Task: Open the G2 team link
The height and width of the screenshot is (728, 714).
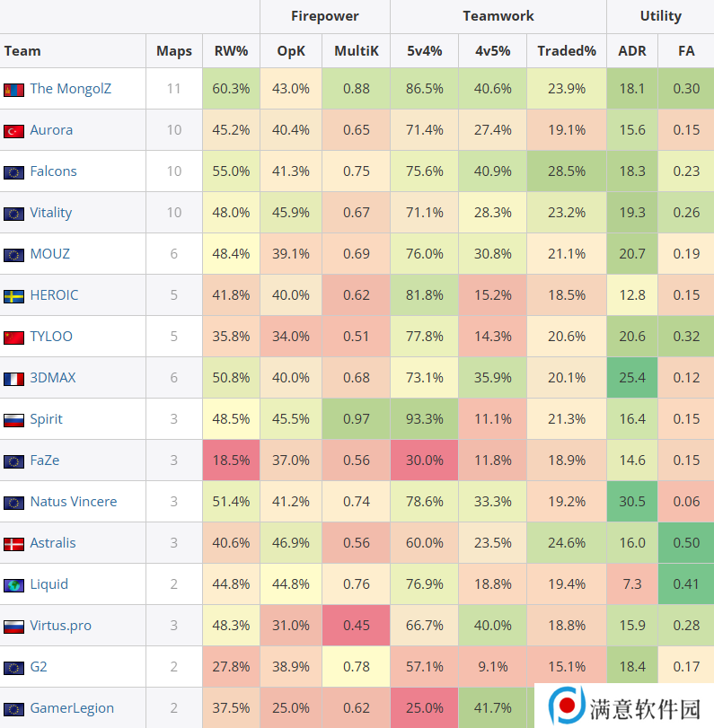Action: click(x=39, y=667)
